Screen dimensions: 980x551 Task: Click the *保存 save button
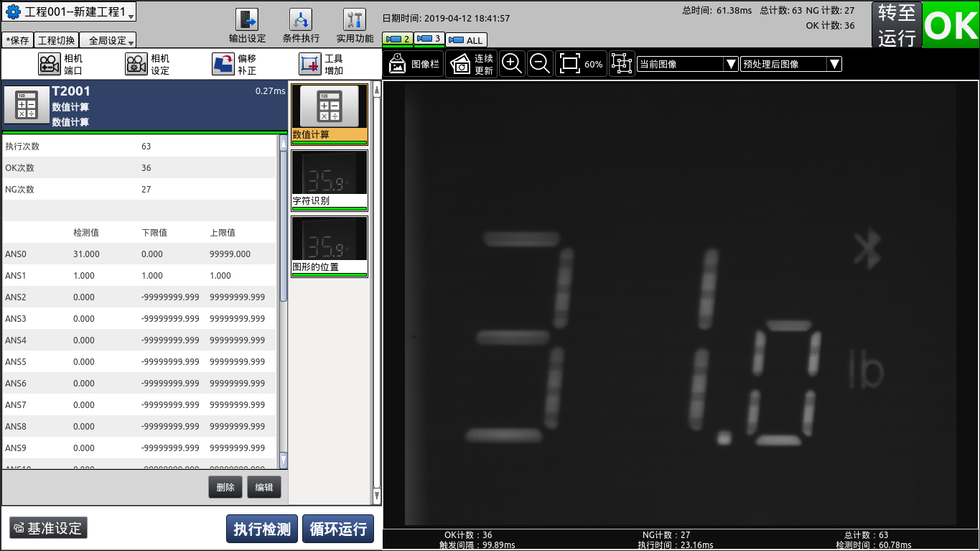[17, 40]
